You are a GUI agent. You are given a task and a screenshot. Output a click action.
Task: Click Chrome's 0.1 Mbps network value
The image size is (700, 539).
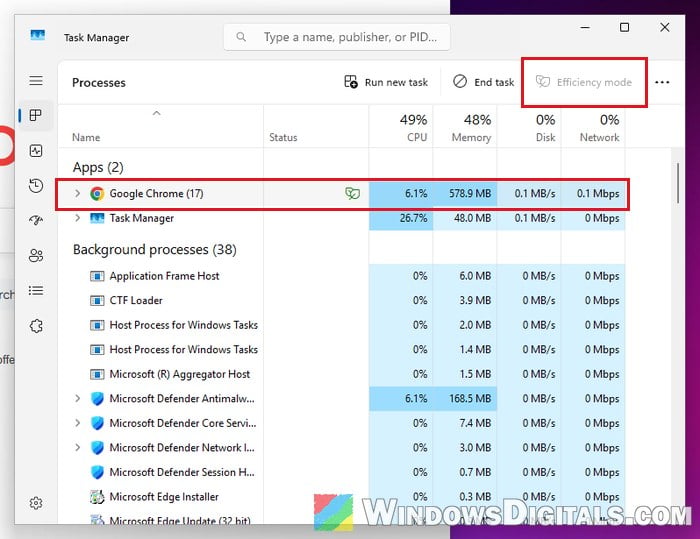pyautogui.click(x=598, y=193)
